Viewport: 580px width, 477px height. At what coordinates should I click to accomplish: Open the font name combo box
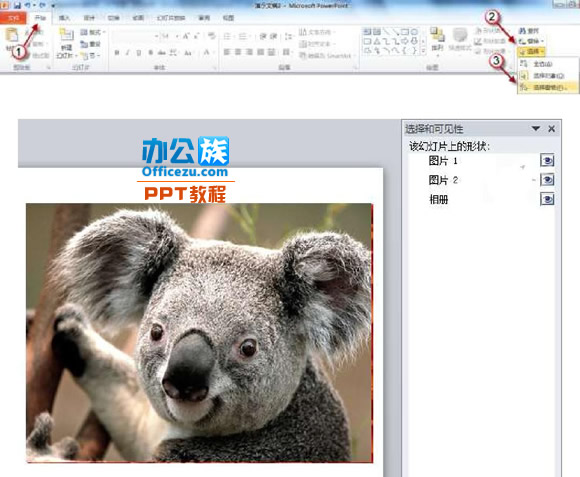tap(135, 36)
